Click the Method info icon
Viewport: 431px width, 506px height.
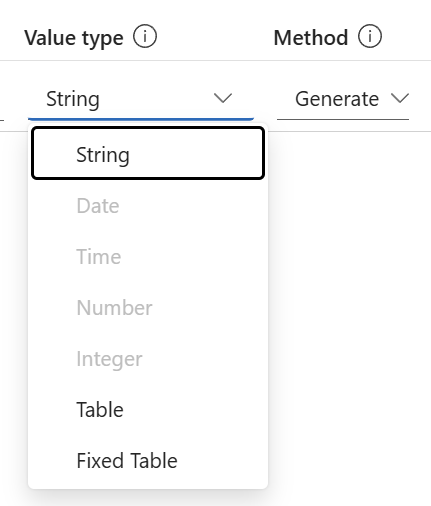370,36
